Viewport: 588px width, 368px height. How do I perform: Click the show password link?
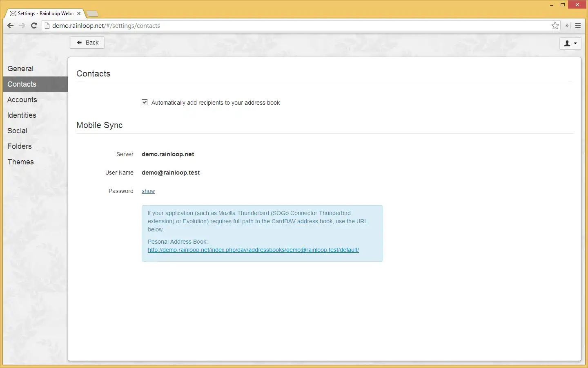(x=148, y=191)
